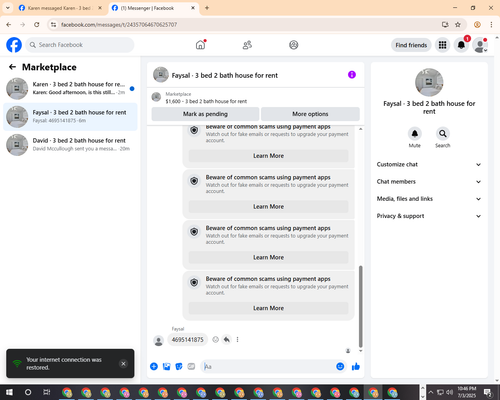The height and width of the screenshot is (400, 500).
Task: Switch to Karen messaged Karen tab
Action: coord(60,8)
